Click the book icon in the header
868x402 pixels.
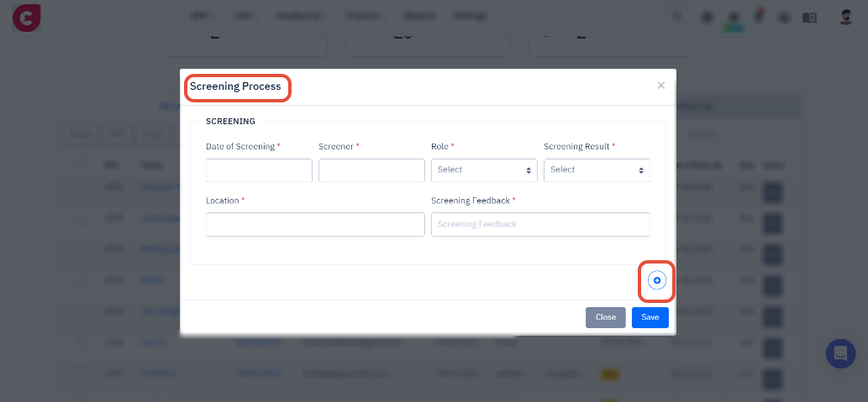point(809,17)
